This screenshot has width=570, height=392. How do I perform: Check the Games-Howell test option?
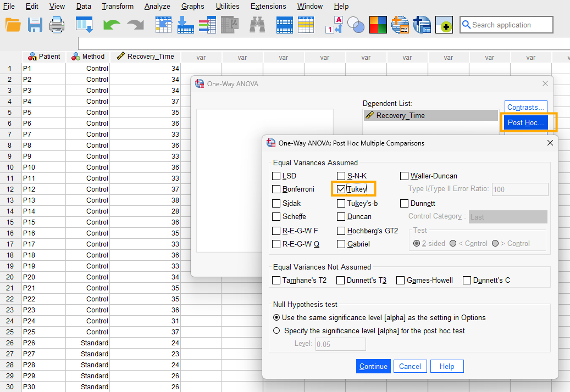coord(401,280)
